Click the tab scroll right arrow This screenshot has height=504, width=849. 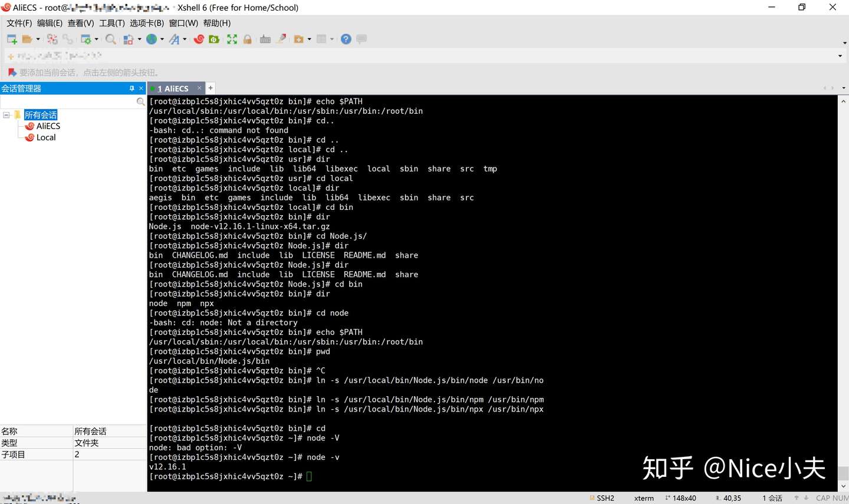[832, 88]
